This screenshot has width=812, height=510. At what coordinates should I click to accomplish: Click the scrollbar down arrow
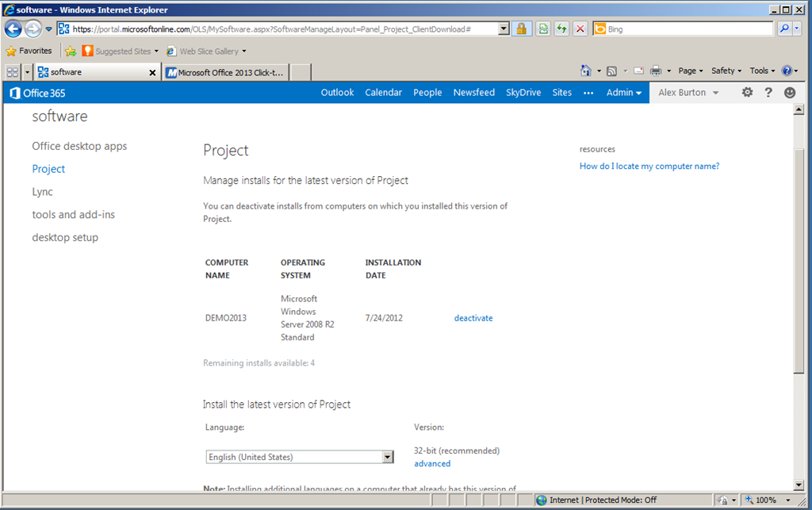tap(799, 485)
